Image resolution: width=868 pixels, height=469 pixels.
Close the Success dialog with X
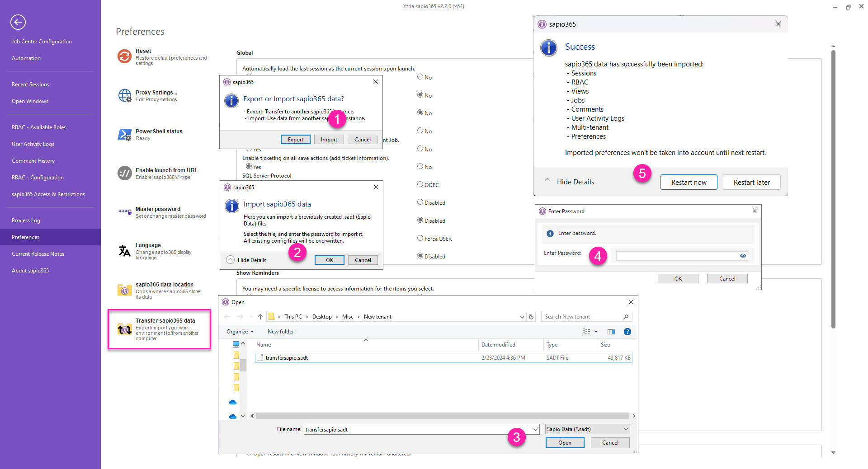pyautogui.click(x=778, y=24)
